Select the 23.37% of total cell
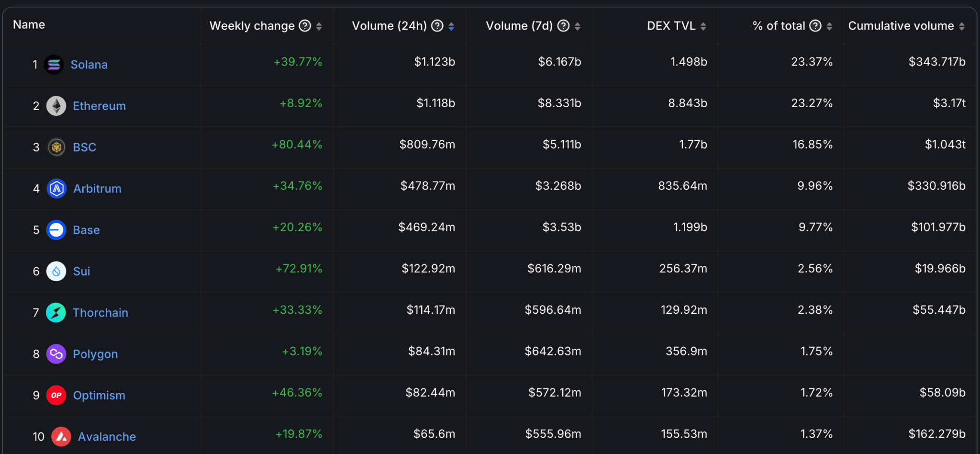The image size is (980, 454). [812, 62]
